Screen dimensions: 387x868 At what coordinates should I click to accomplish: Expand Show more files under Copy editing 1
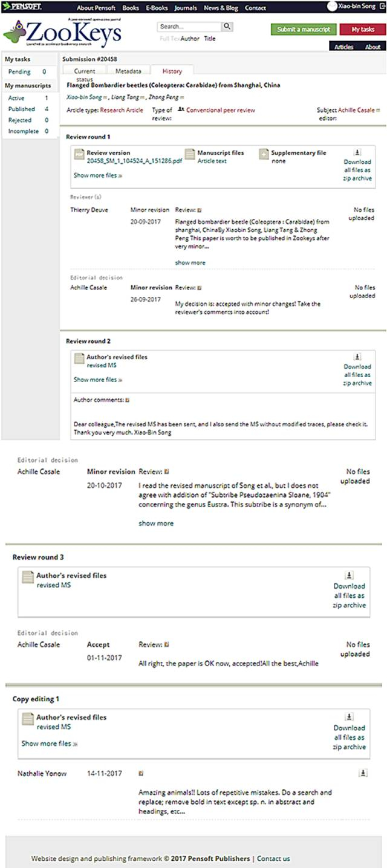tap(49, 743)
